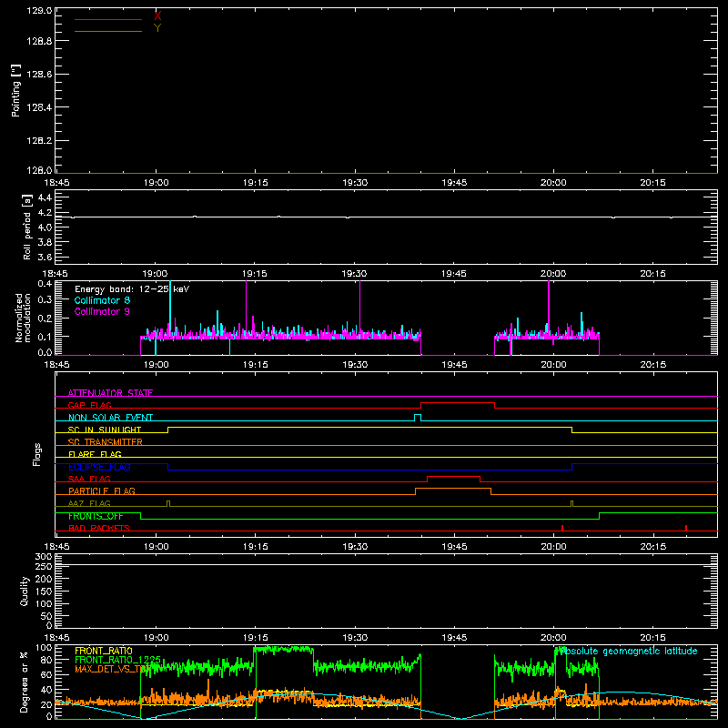
Task: Click the 129.0 pointing tick label
Action: point(39,11)
